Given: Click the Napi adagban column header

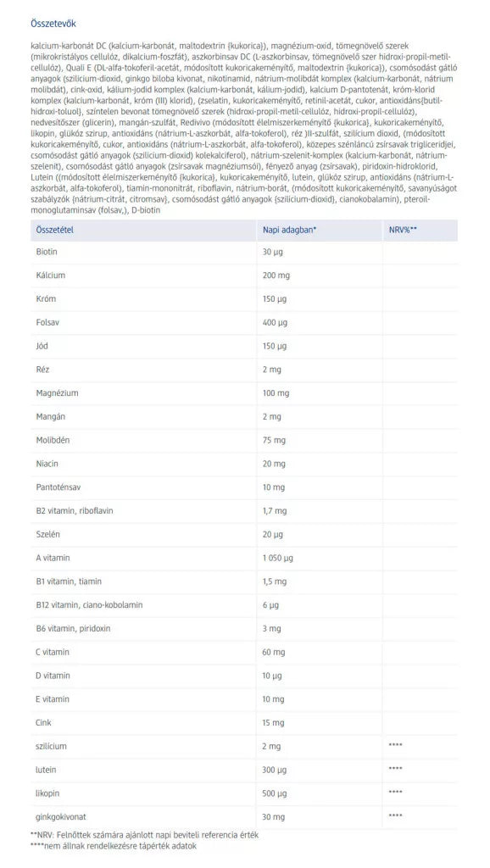Looking at the screenshot, I should click(289, 229).
